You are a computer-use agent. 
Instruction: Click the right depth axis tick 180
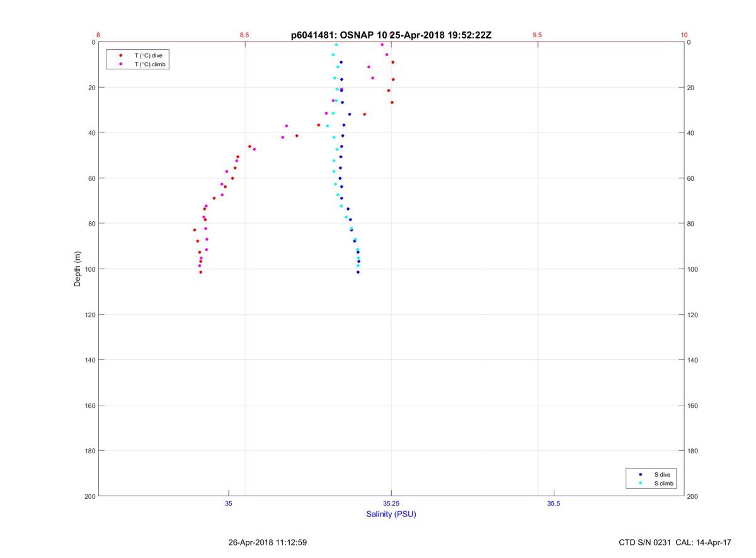693,451
